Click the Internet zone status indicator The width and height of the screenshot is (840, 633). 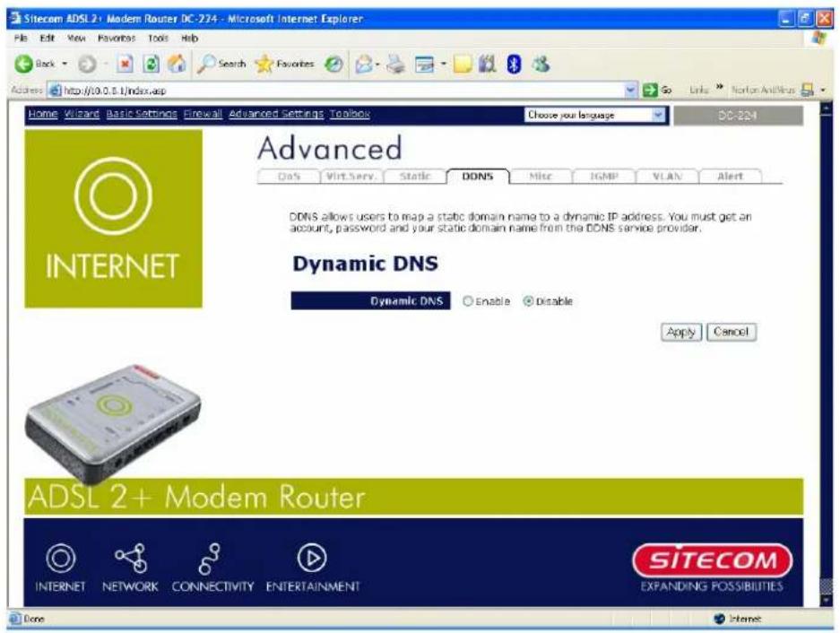(x=738, y=619)
